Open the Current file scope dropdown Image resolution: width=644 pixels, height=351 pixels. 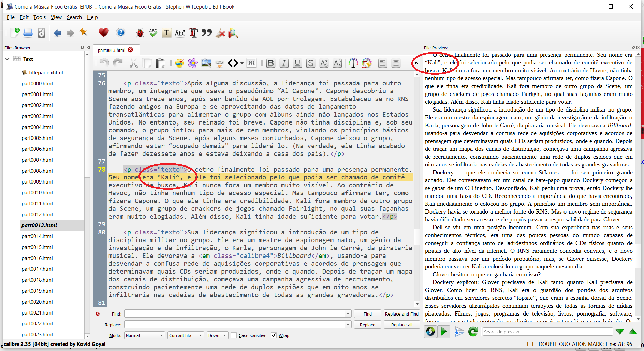[186, 335]
